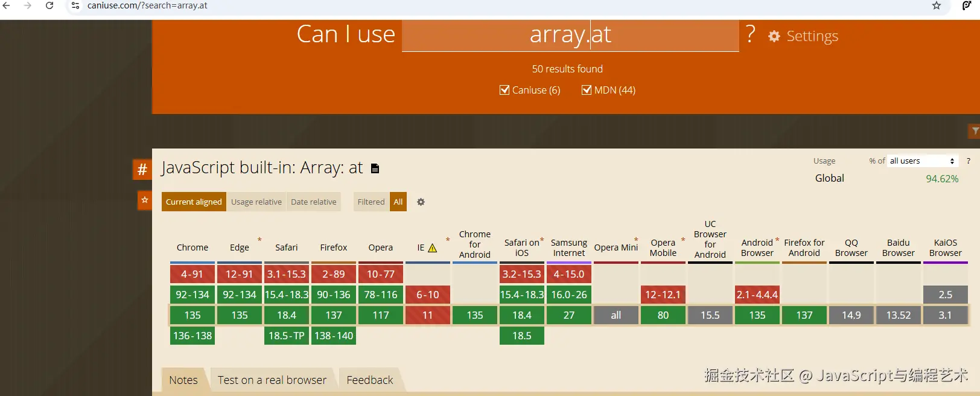This screenshot has height=396, width=980.
Task: Click the Settings link
Action: coord(812,36)
